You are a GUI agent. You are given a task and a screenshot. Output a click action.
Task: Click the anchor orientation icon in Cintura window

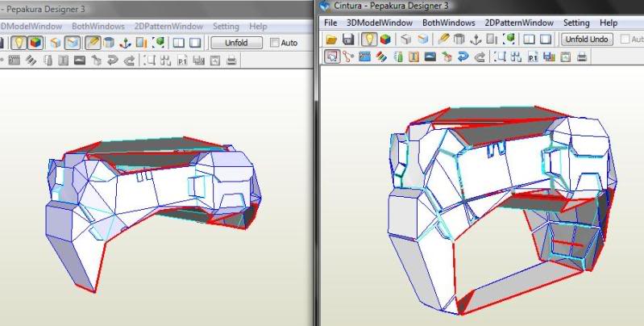476,40
